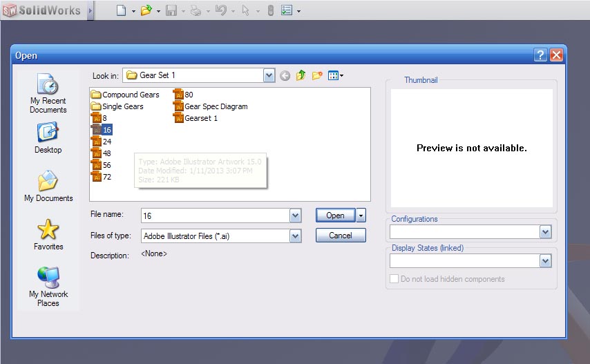Select the file named 24
Screen dimensions: 590x364
tap(102, 142)
